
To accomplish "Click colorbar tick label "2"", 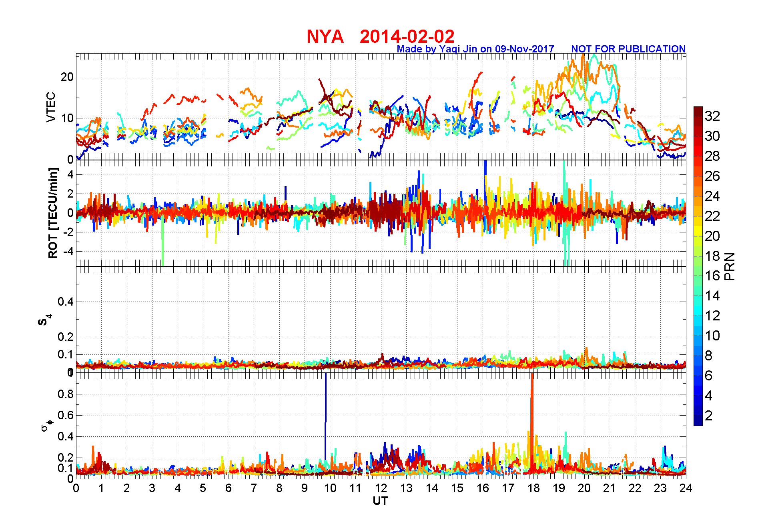I will coord(709,416).
